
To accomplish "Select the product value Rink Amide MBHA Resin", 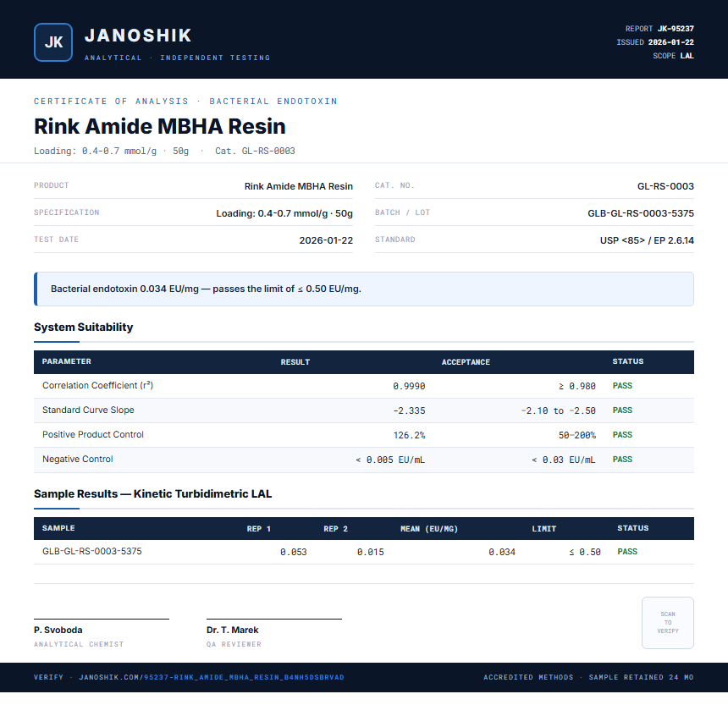I will click(299, 186).
